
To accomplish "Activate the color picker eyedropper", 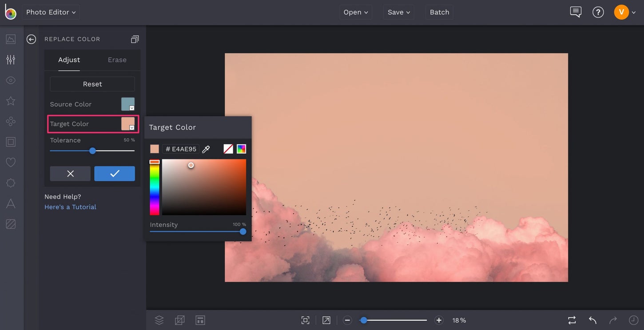I will pos(206,149).
